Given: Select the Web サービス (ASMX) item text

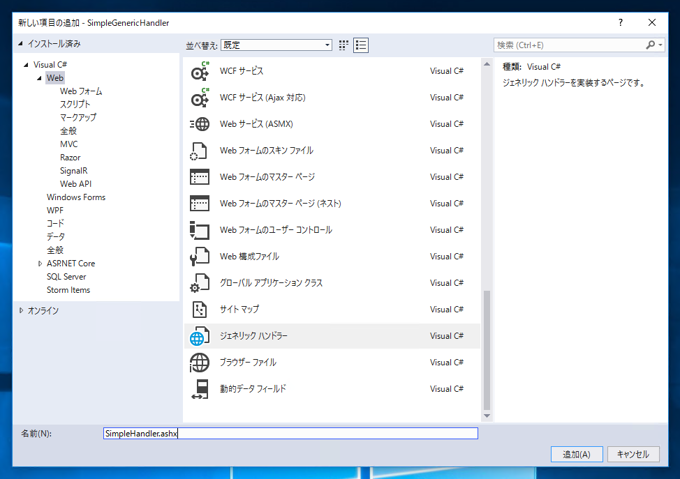Looking at the screenshot, I should coord(256,124).
